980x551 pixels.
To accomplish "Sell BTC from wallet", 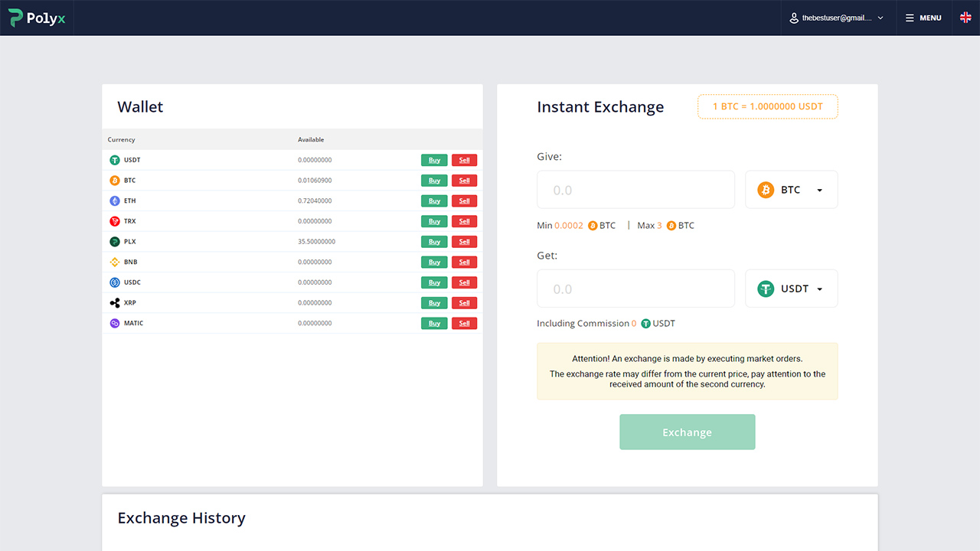I will (464, 181).
